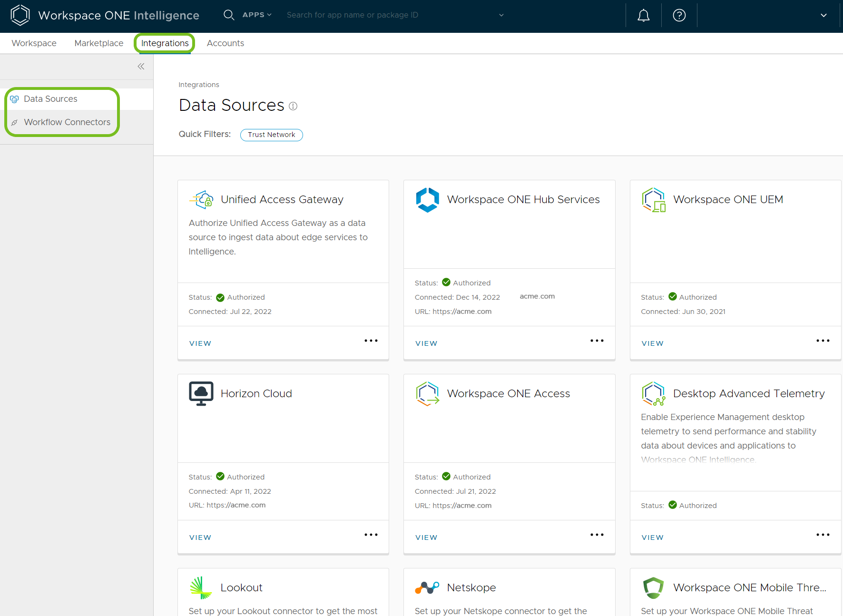Open more options on Workspace ONE UEM card
Image resolution: width=843 pixels, height=616 pixels.
823,341
